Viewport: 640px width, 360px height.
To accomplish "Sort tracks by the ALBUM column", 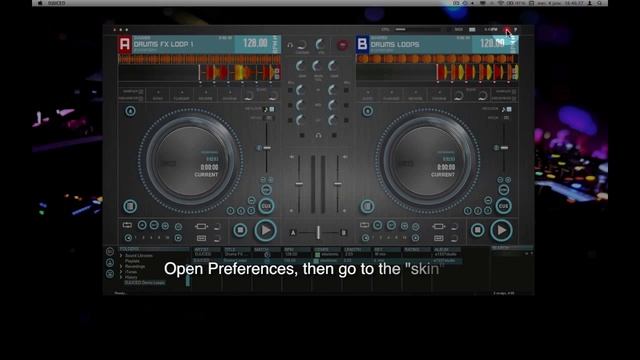I will pos(447,249).
